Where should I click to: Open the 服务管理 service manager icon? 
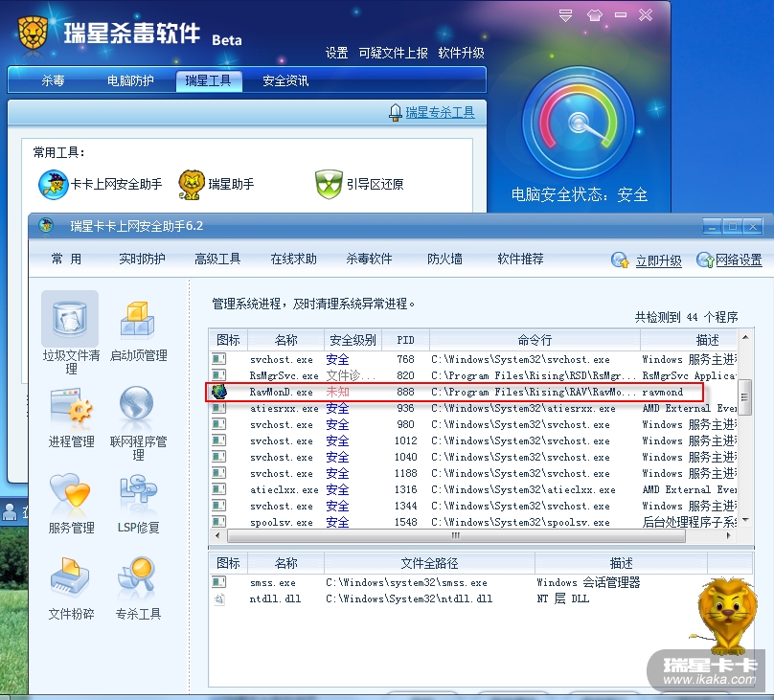(x=70, y=491)
